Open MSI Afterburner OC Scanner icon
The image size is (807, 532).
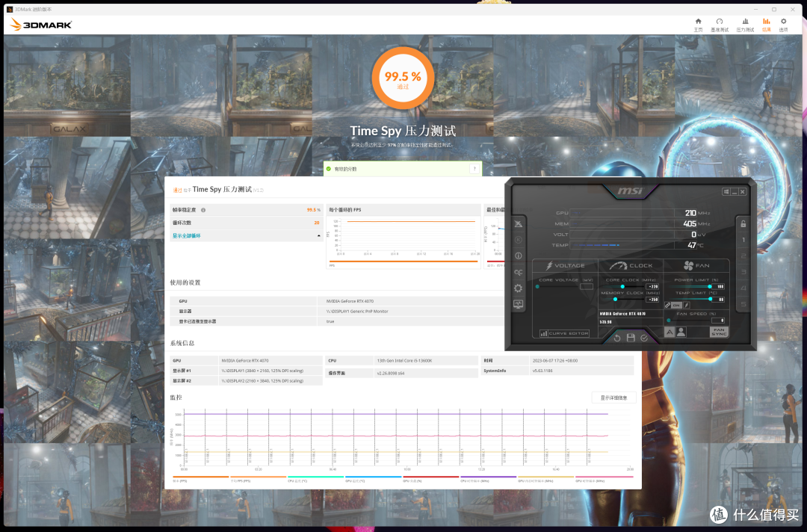coord(519,272)
